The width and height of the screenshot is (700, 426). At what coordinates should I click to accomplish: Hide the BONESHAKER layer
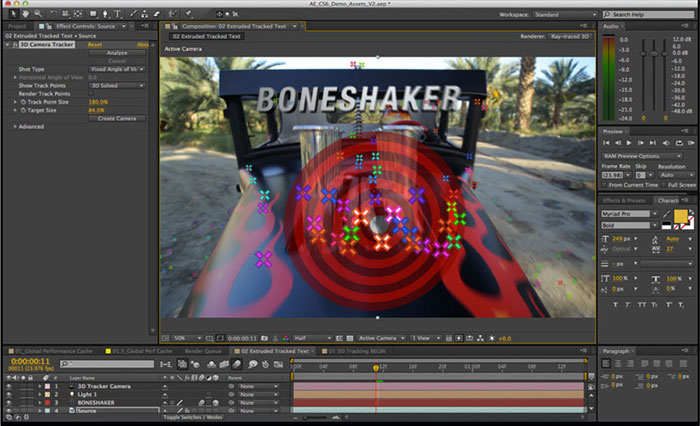(8, 402)
